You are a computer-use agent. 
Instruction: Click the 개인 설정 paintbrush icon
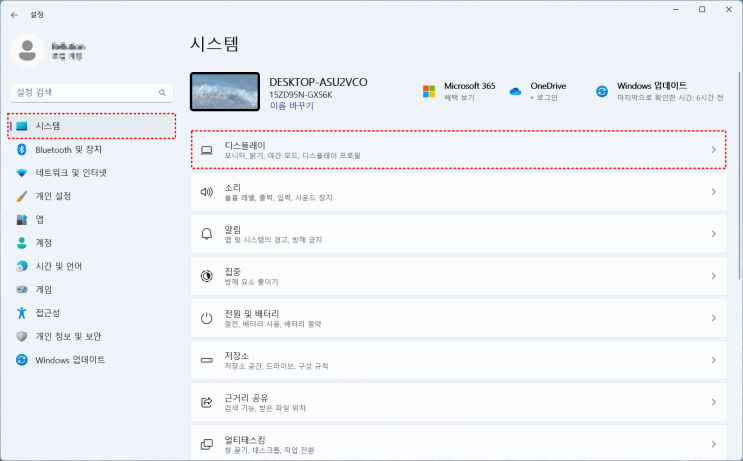[22, 196]
